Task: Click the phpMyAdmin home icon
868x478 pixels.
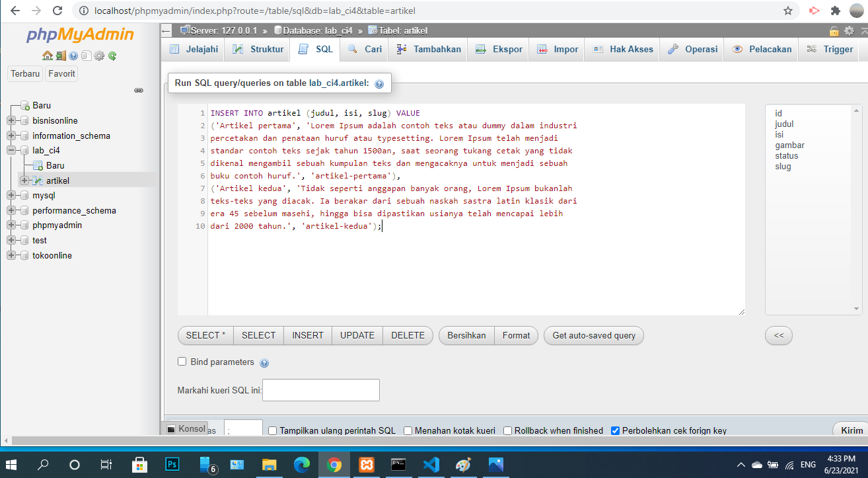Action: [47, 56]
